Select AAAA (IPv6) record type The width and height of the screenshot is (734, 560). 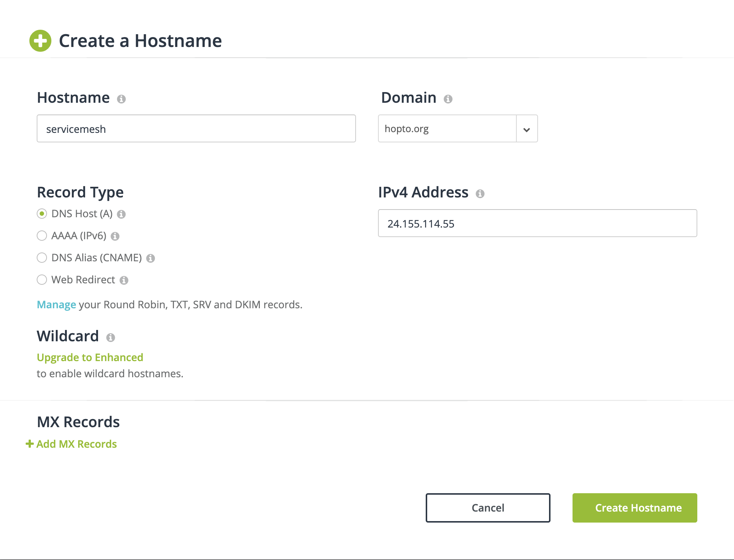point(42,236)
